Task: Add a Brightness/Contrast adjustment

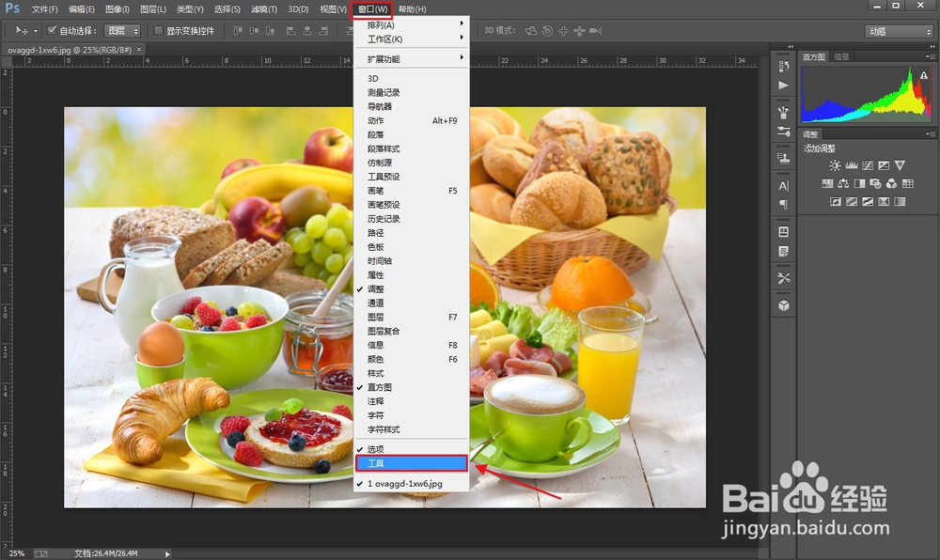Action: click(835, 165)
